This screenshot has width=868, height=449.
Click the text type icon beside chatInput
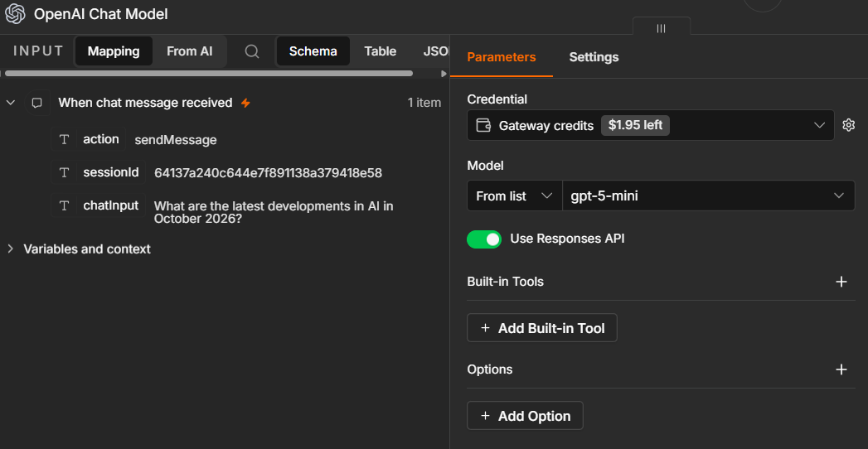point(64,205)
